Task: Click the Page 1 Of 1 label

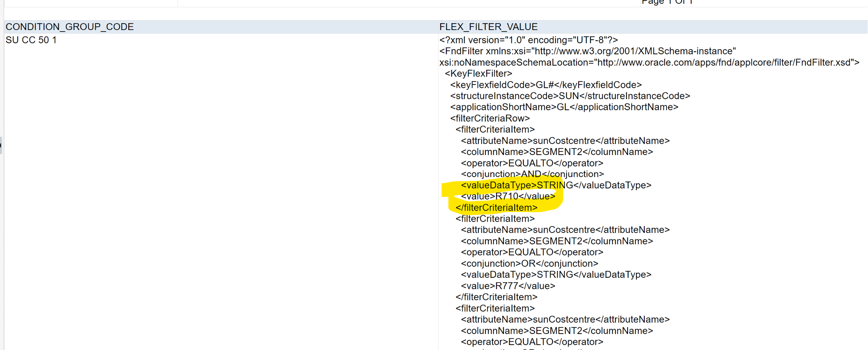Action: [668, 2]
